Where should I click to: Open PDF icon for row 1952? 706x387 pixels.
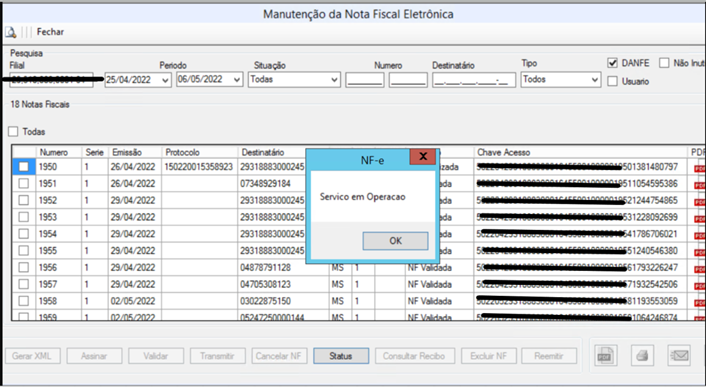click(700, 202)
